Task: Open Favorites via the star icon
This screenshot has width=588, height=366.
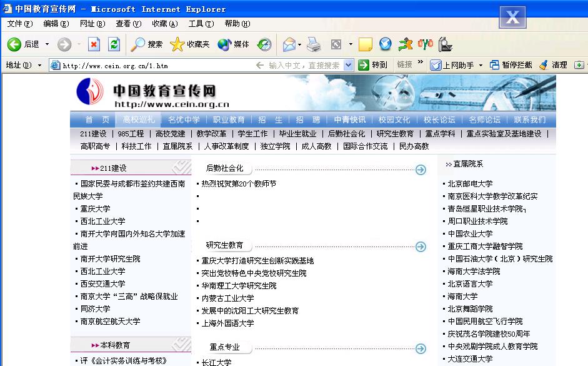Action: [177, 44]
